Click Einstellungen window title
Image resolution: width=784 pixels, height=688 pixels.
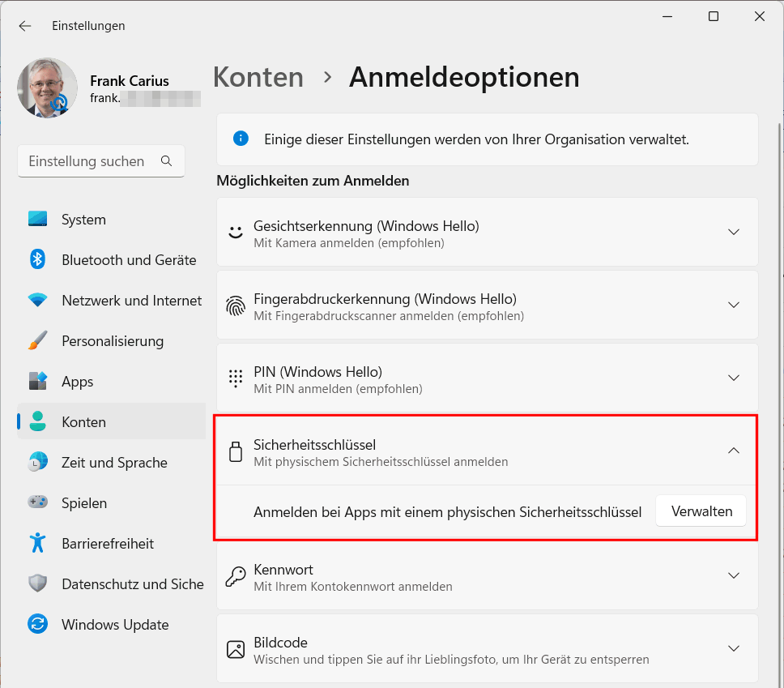[88, 26]
